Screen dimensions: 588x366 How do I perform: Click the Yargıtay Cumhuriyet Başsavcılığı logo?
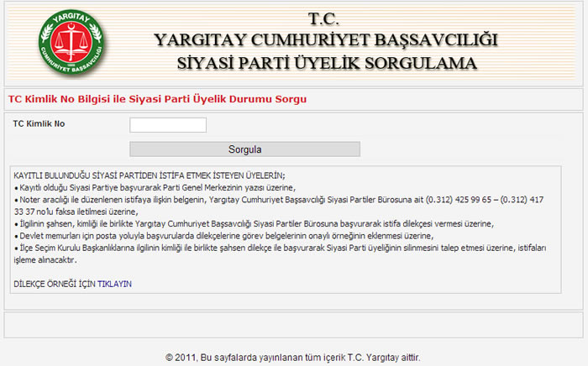(71, 42)
